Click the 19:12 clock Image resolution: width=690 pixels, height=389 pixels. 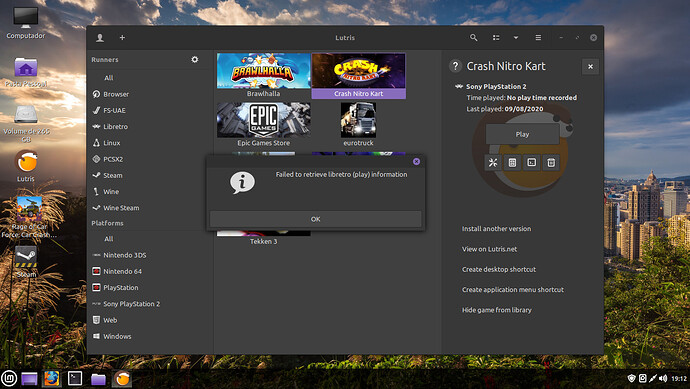[x=679, y=378]
